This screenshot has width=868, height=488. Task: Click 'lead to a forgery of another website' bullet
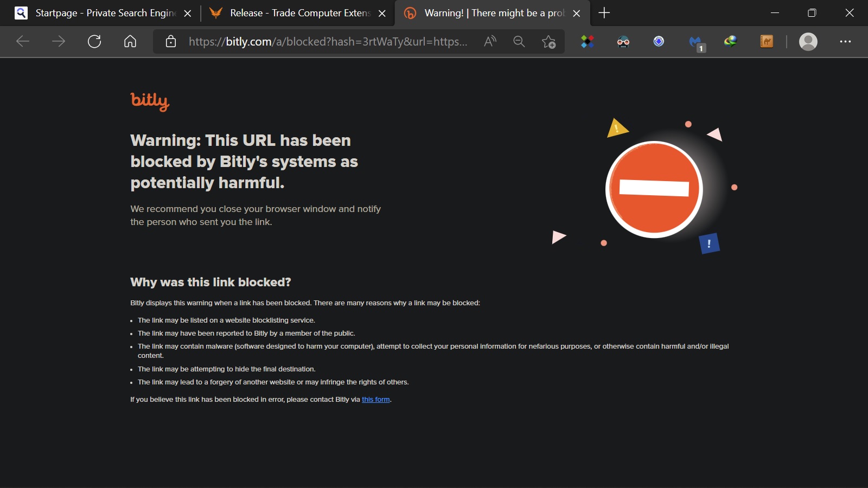[x=273, y=382]
